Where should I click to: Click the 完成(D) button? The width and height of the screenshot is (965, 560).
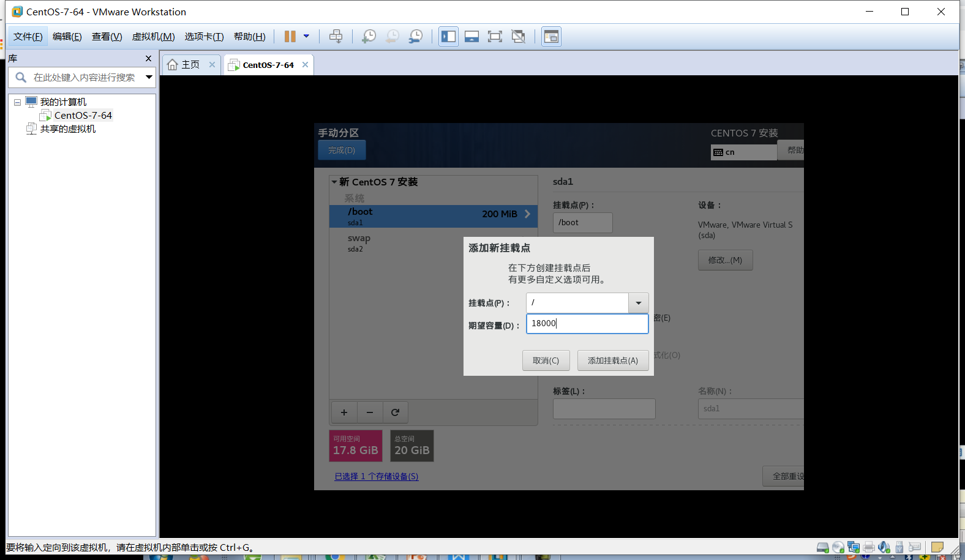342,150
